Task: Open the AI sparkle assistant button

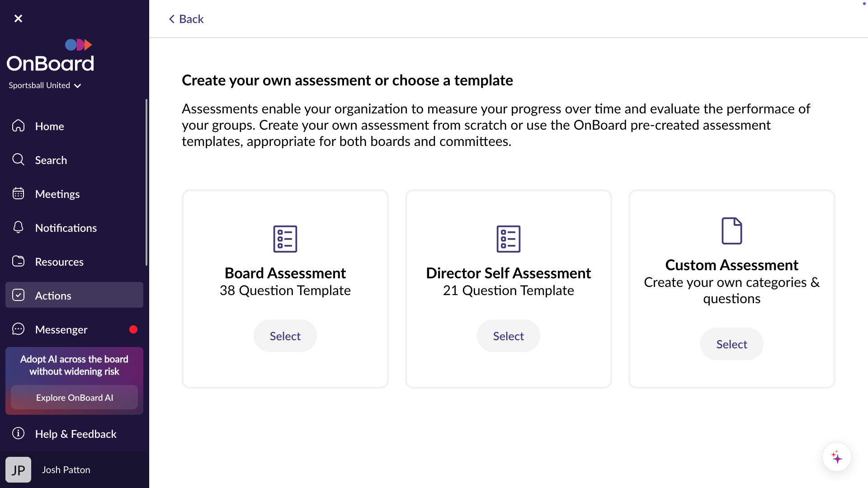Action: point(837,457)
